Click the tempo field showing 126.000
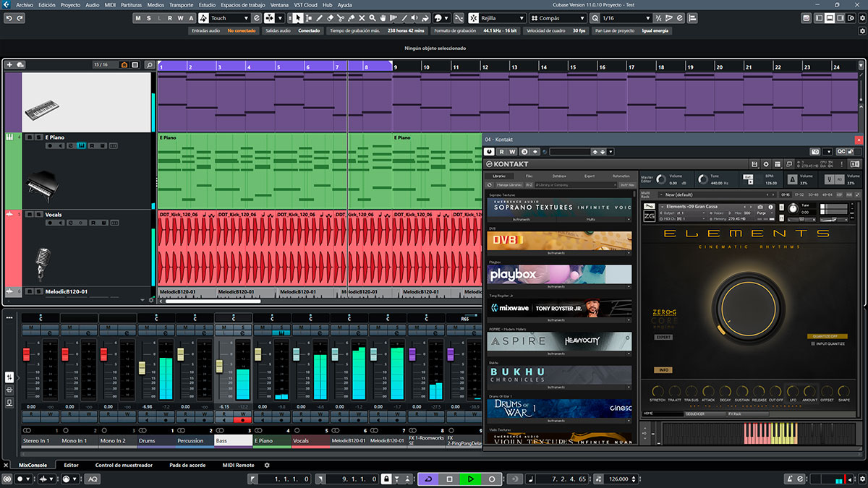This screenshot has height=488, width=868. click(618, 479)
